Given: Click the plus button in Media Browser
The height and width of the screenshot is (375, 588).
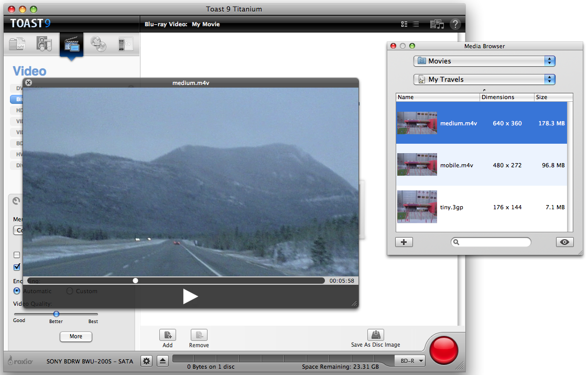Looking at the screenshot, I should 404,242.
